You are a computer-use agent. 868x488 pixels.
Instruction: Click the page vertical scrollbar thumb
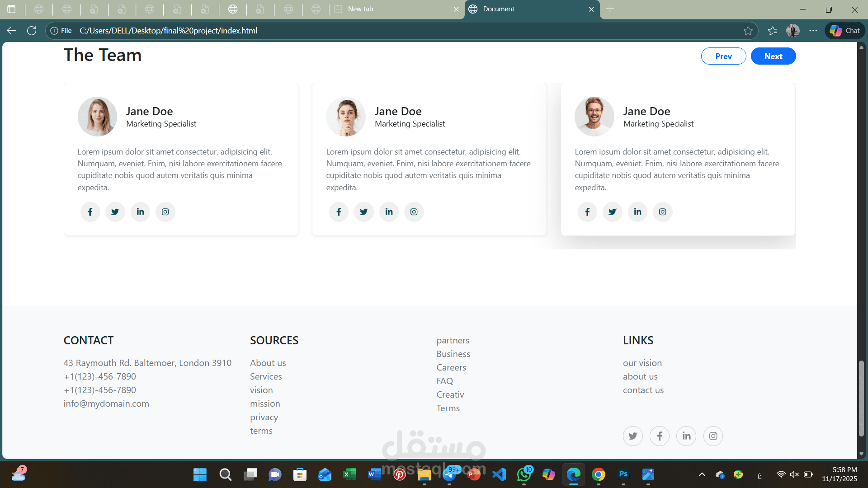click(861, 398)
